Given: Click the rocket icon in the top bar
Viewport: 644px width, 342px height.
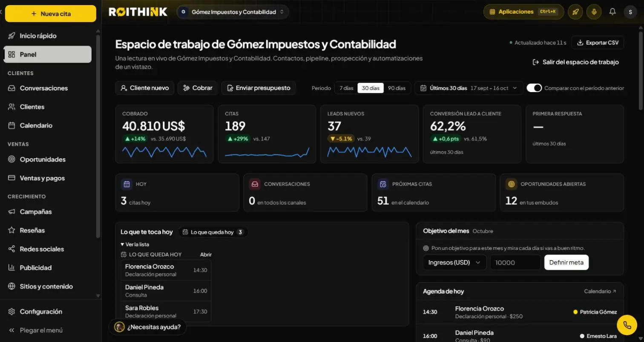Looking at the screenshot, I should coord(575,12).
